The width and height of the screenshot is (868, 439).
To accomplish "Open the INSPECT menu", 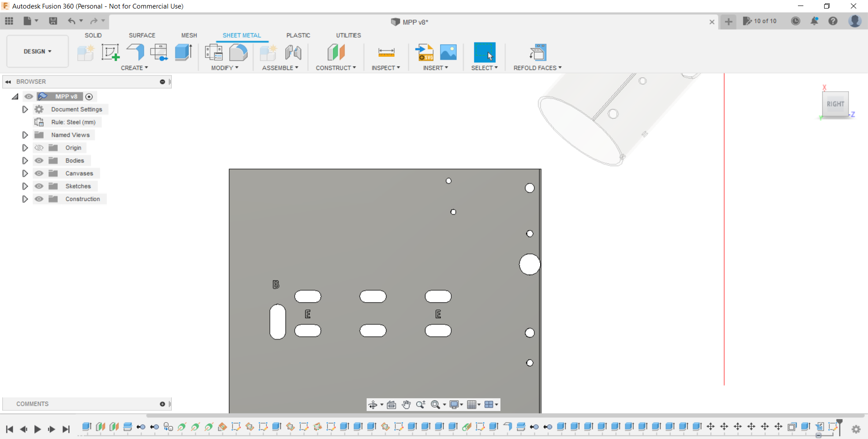I will click(x=386, y=68).
